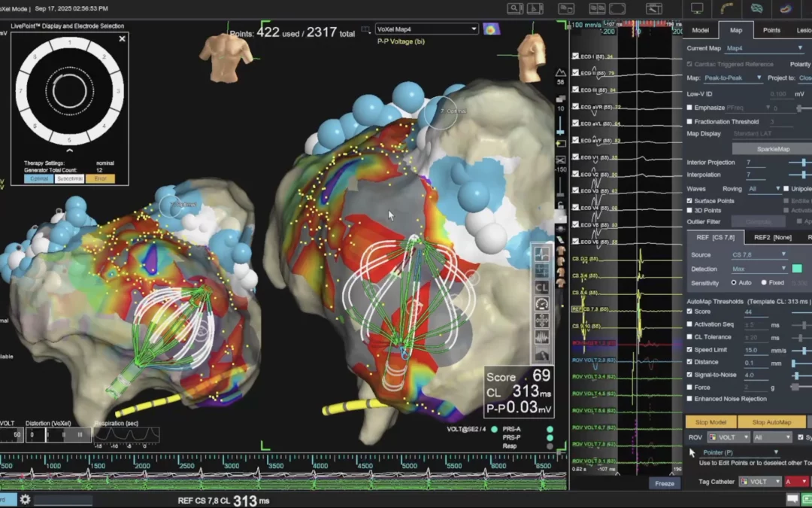The height and width of the screenshot is (508, 812).
Task: Uncheck the Surface Points checkbox
Action: [689, 200]
